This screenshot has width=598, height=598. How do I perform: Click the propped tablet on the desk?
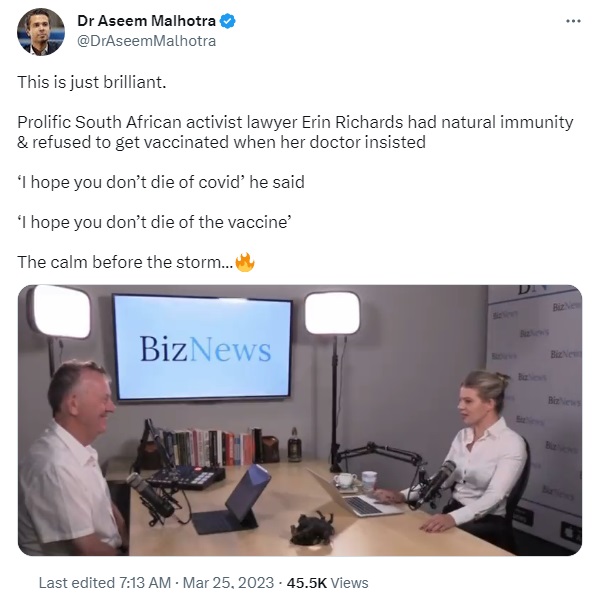[x=231, y=500]
